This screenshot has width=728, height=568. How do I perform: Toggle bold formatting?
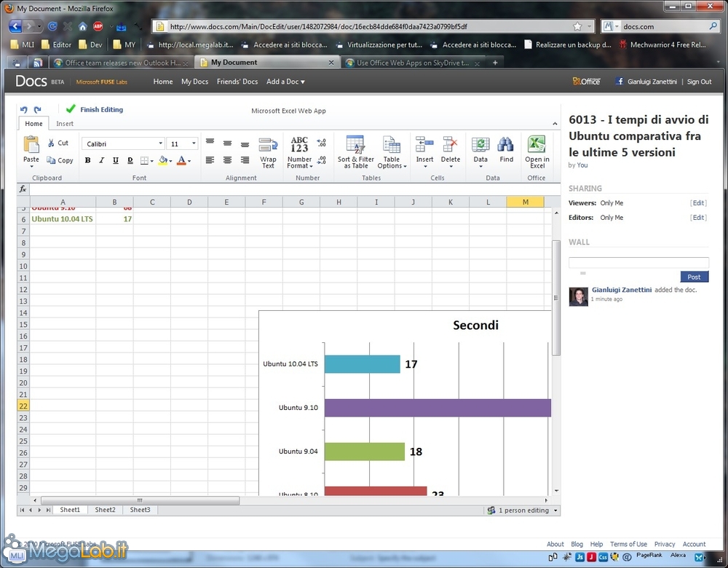(x=87, y=160)
